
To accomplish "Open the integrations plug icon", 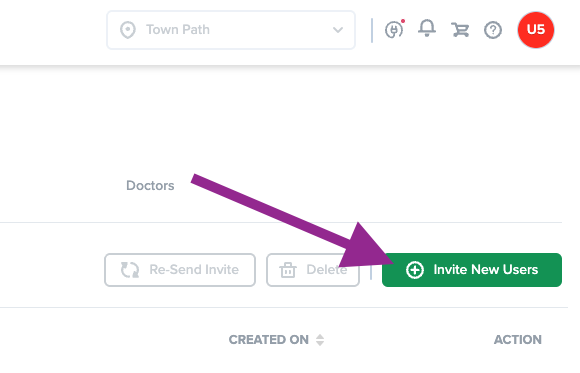I will pos(394,30).
